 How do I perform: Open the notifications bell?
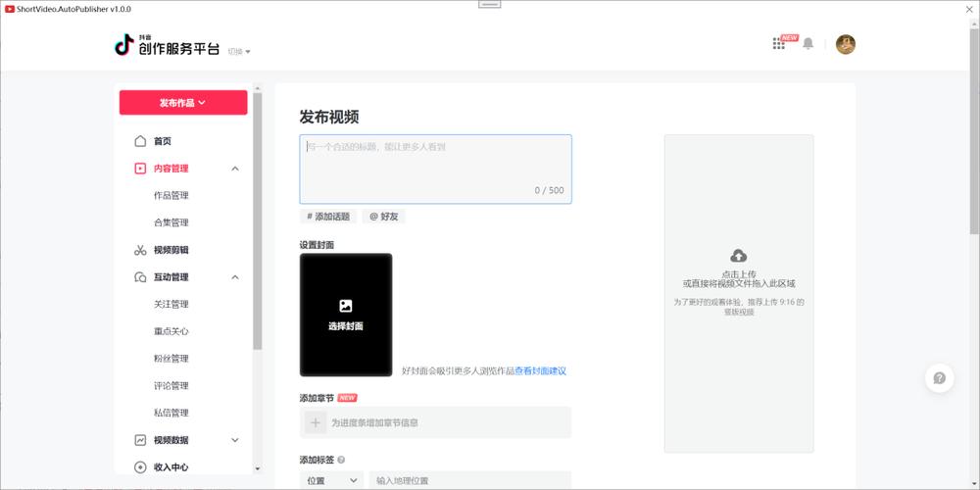click(808, 44)
